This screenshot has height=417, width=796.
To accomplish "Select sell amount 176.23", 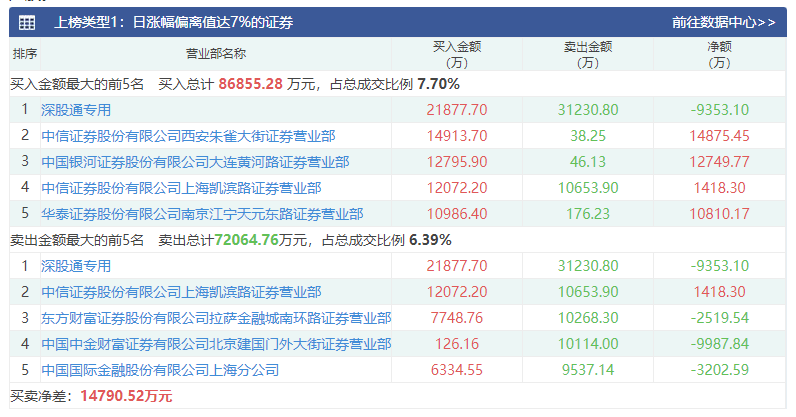I will pyautogui.click(x=588, y=214).
